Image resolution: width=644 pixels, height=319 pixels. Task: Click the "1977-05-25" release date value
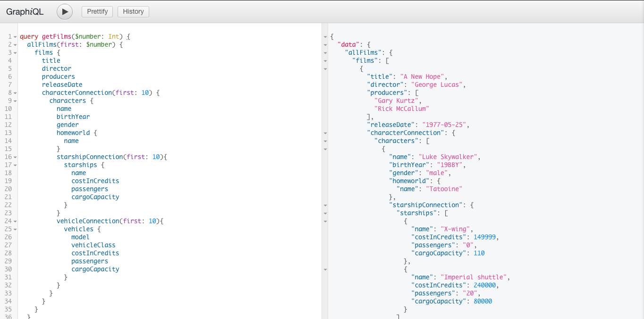444,125
